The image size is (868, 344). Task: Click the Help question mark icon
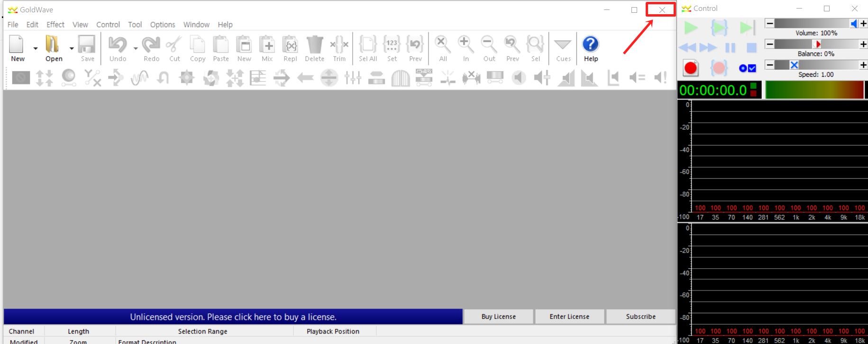[x=590, y=44]
